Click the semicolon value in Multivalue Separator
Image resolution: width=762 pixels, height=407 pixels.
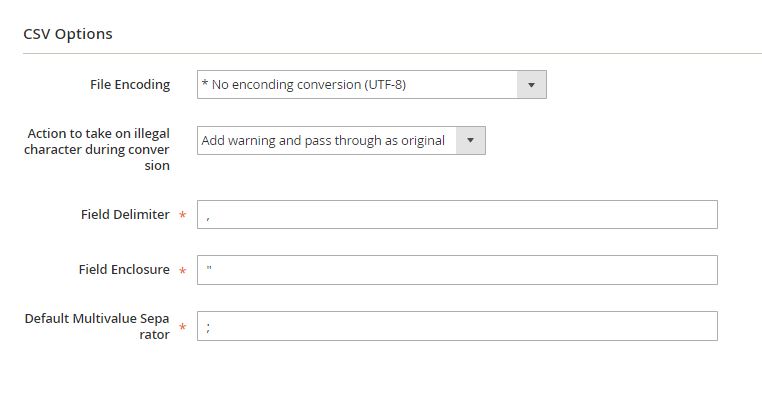pyautogui.click(x=208, y=327)
